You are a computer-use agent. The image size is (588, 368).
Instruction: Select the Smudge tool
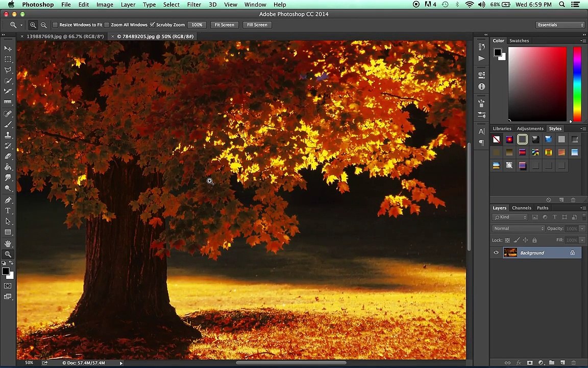pos(8,178)
